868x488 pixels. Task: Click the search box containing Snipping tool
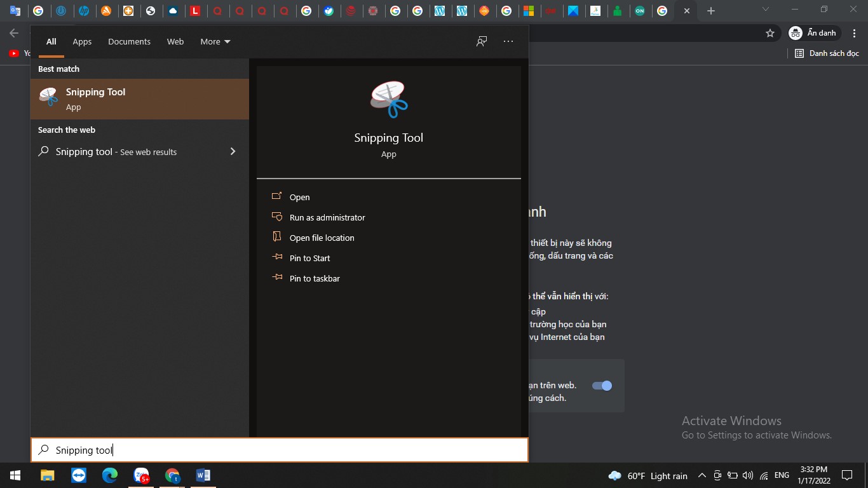point(280,450)
